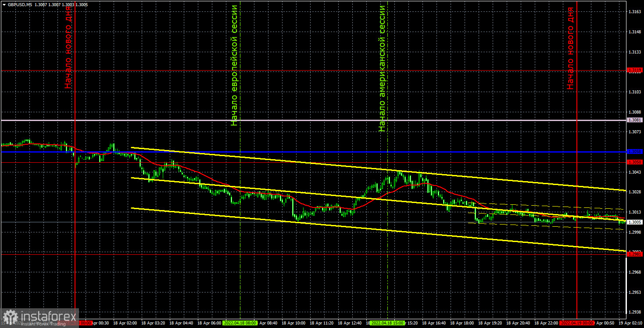Click time axis label 18 Apr 22:00
644x328 pixels.
click(x=547, y=323)
